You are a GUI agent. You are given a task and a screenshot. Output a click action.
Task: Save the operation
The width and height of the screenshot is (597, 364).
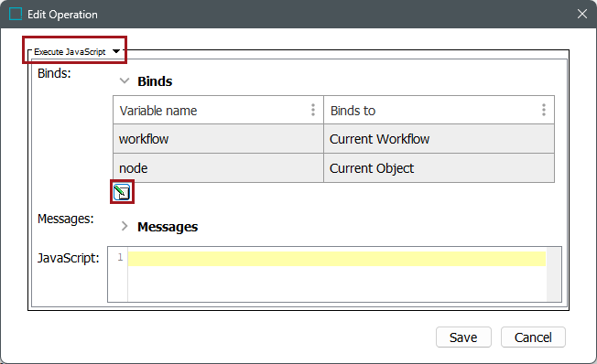[x=463, y=337]
